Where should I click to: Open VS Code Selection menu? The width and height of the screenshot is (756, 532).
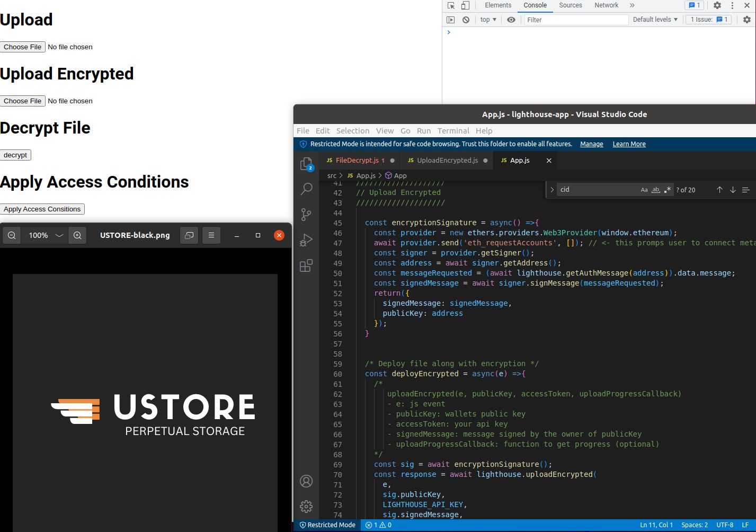click(353, 131)
